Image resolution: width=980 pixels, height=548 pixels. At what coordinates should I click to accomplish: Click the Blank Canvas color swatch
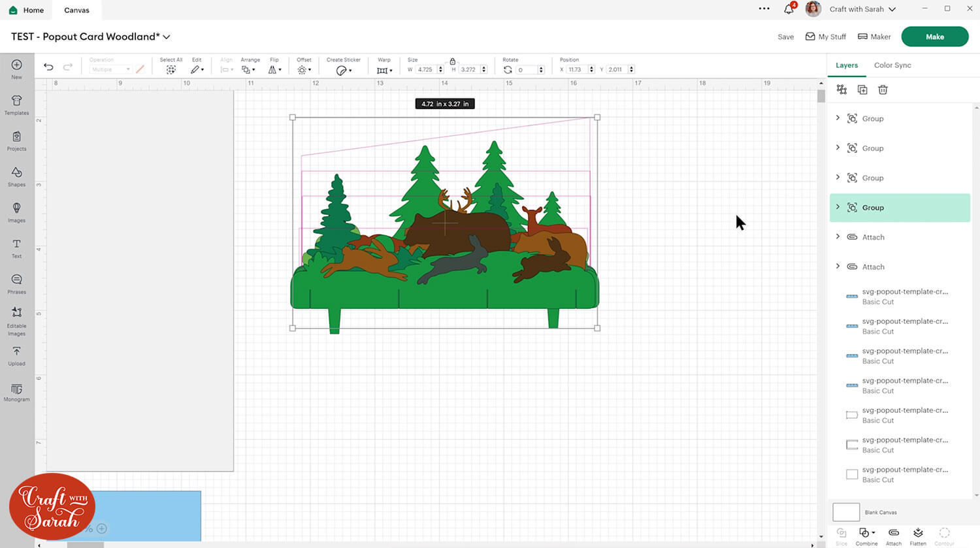click(x=846, y=512)
